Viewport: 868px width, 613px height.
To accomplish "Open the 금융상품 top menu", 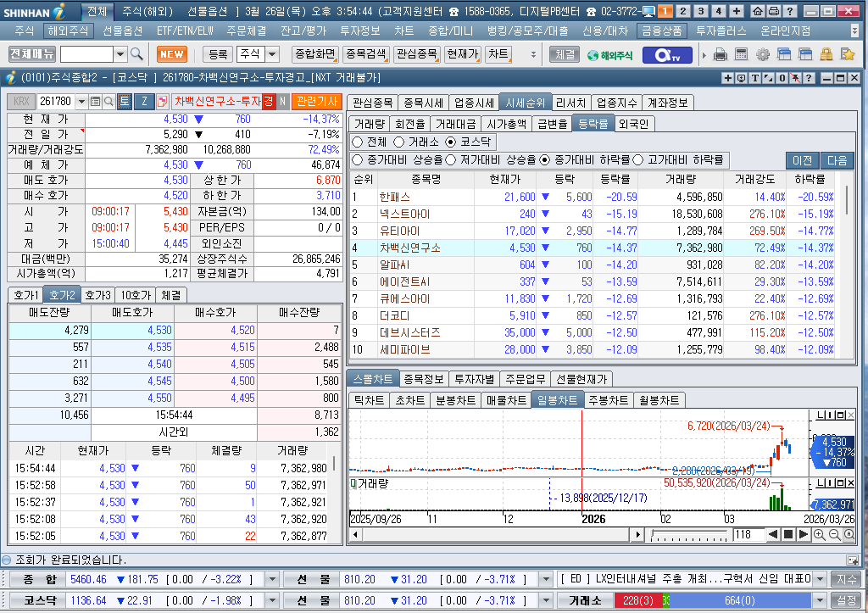I will point(661,31).
